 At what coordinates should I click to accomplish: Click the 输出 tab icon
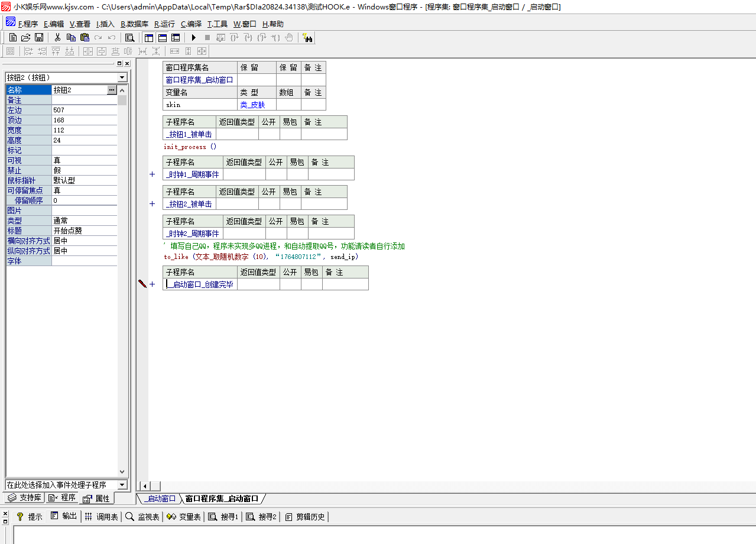[x=54, y=516]
